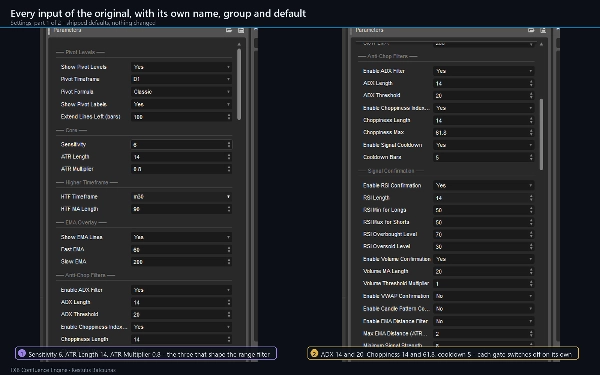Click the Slow EMA stepper arrows

click(229, 262)
